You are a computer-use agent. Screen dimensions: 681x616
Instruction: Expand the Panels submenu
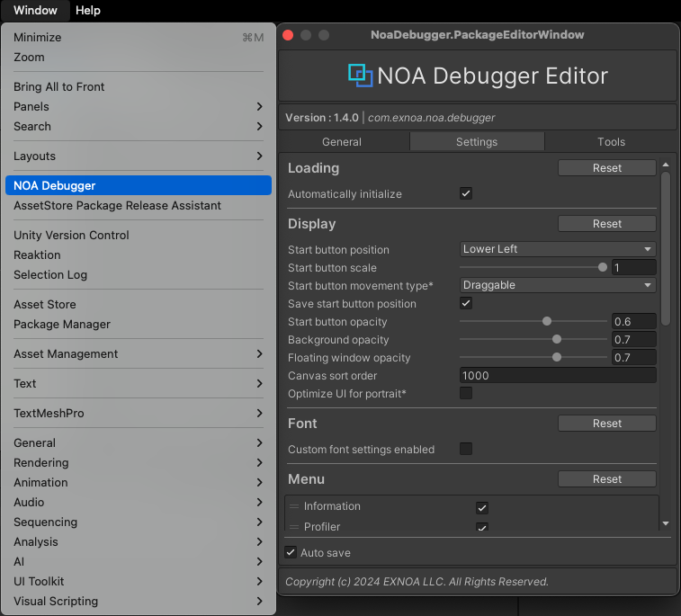(139, 106)
